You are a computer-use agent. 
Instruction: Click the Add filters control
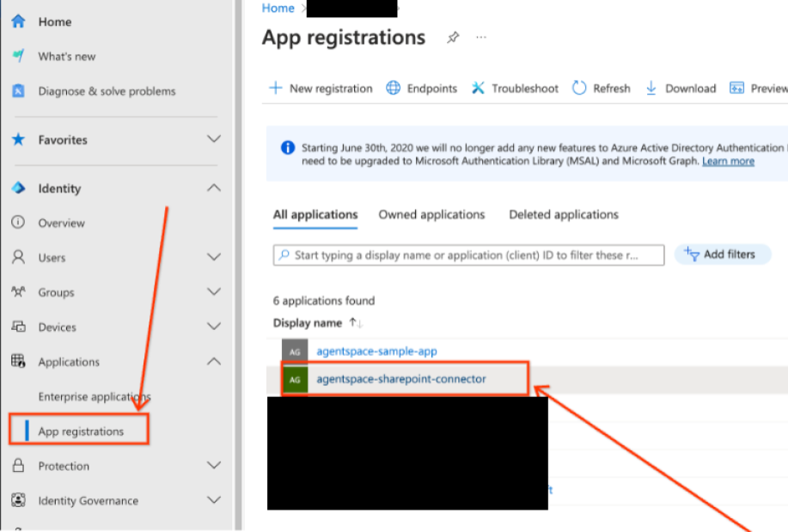click(723, 254)
